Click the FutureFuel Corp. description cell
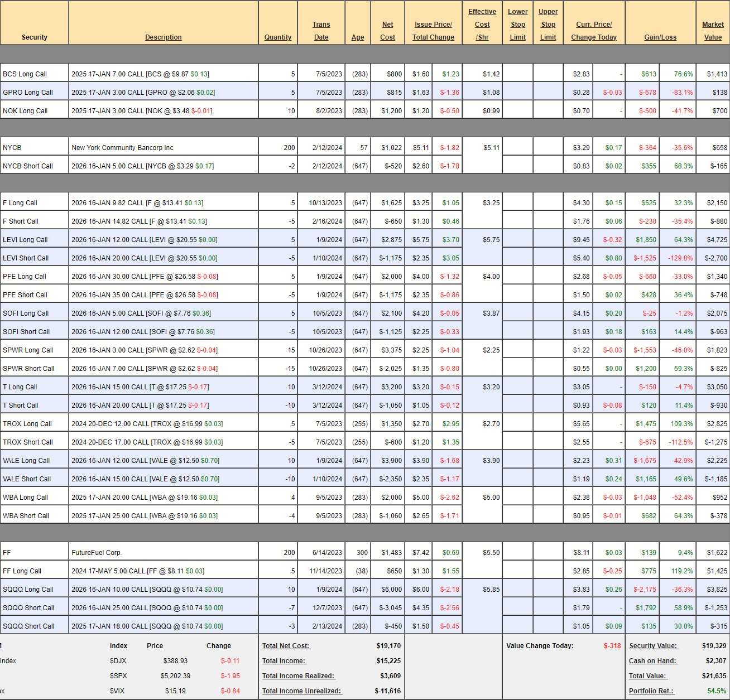Viewport: 730px width, 700px height. click(x=97, y=553)
